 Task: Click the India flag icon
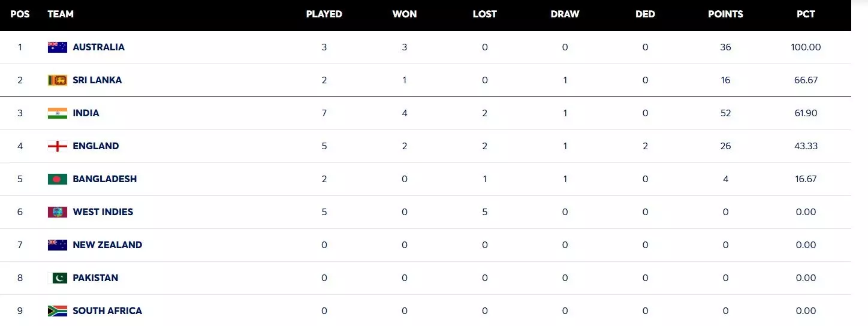[58, 113]
